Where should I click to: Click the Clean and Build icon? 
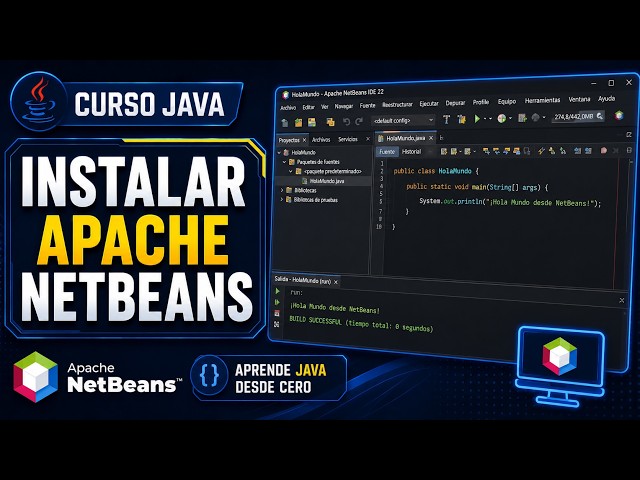click(x=462, y=119)
